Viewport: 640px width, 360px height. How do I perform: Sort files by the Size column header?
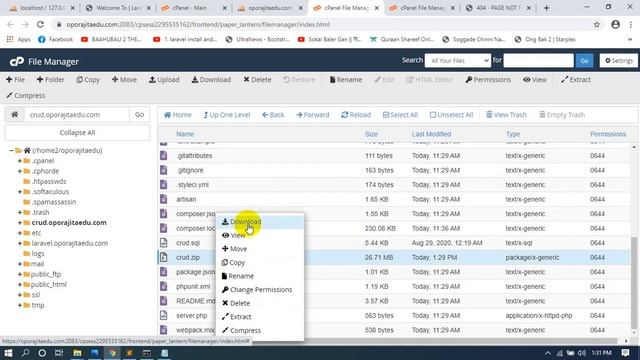click(371, 134)
